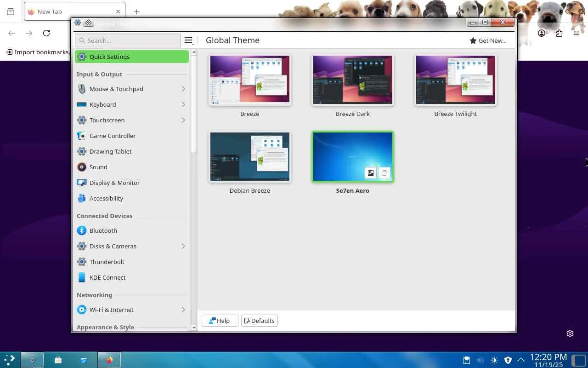
Task: Go back in the browser
Action: pos(11,33)
